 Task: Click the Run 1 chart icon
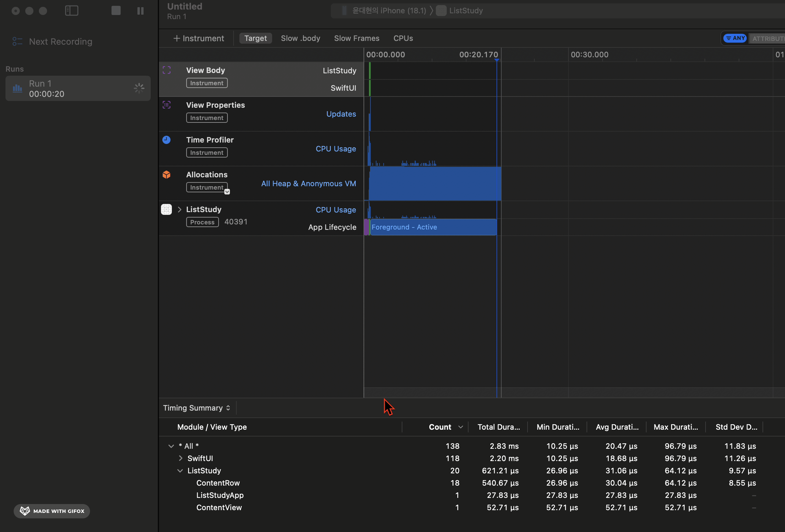point(17,88)
